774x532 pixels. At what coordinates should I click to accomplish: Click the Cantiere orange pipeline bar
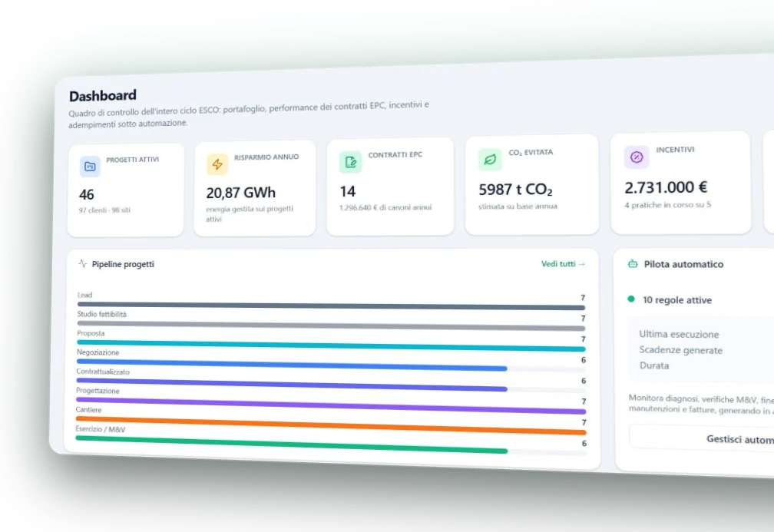pyautogui.click(x=331, y=425)
